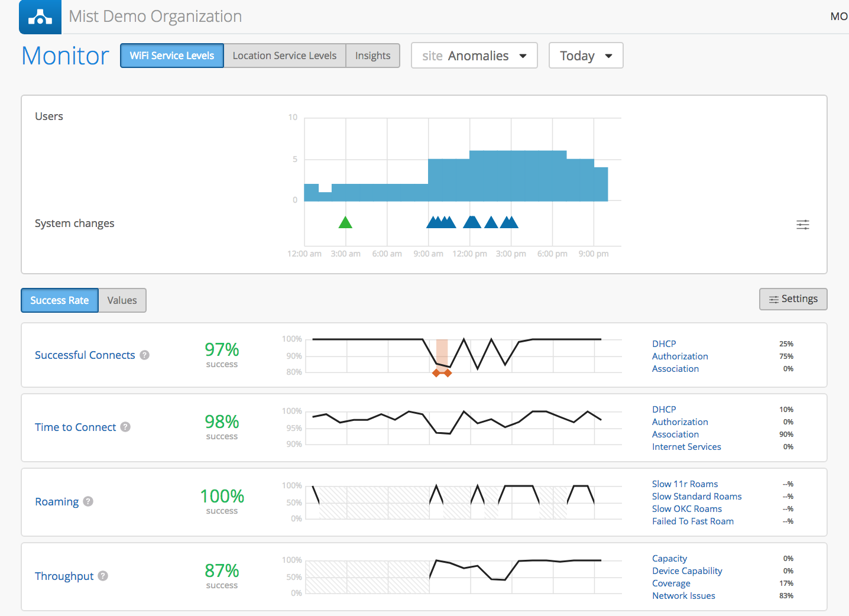Click the 87% success value

click(222, 570)
